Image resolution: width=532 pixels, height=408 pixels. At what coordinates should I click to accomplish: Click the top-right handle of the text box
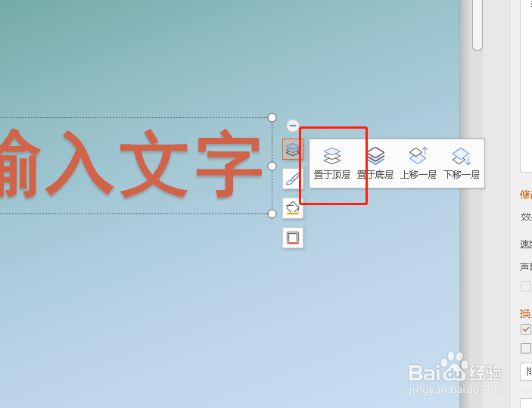(x=272, y=117)
